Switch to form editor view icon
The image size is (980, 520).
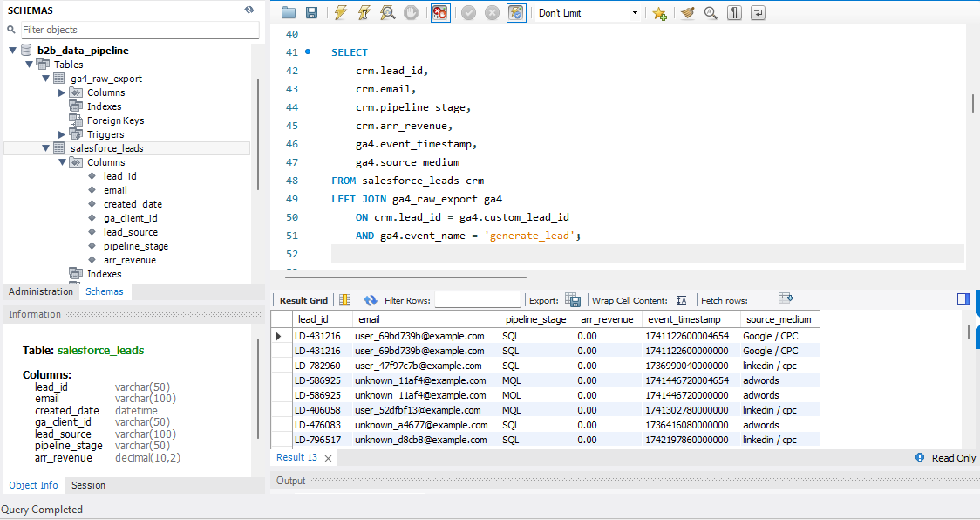coord(345,300)
